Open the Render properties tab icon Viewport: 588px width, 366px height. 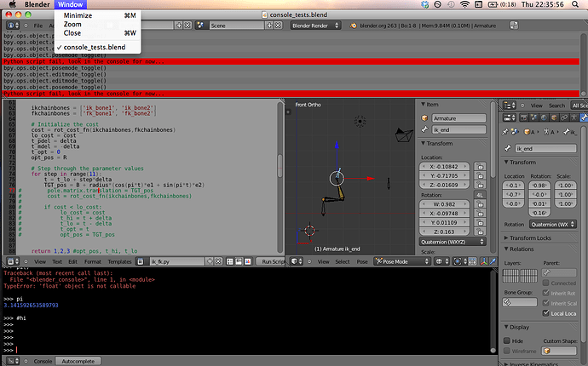[524, 118]
